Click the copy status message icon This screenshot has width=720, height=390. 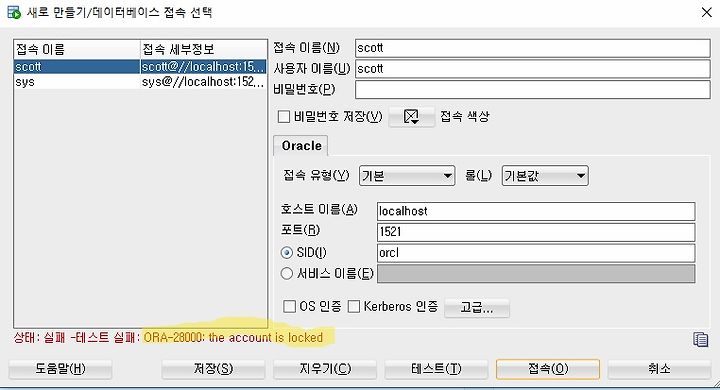[700, 339]
